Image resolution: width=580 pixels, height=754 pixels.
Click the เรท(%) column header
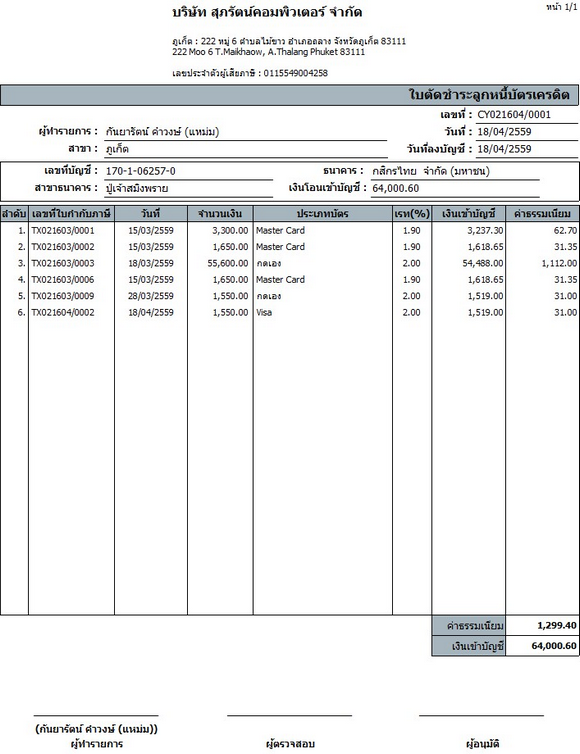[412, 214]
